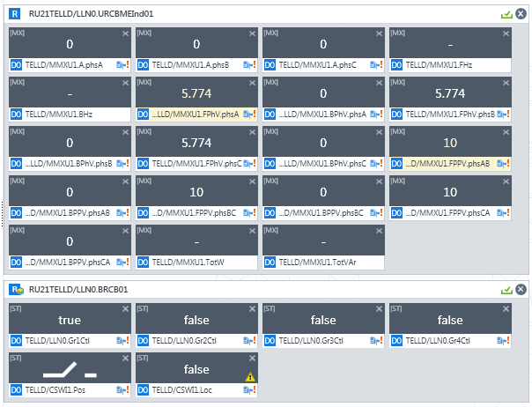Image resolution: width=532 pixels, height=407 pixels.
Task: Click the true value of TELLD/LLN0.Gr1Ctl
Action: tap(69, 320)
